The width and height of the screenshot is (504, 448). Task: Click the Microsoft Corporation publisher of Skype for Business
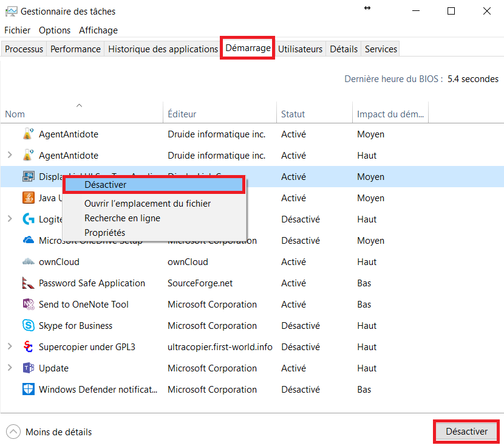click(x=212, y=326)
